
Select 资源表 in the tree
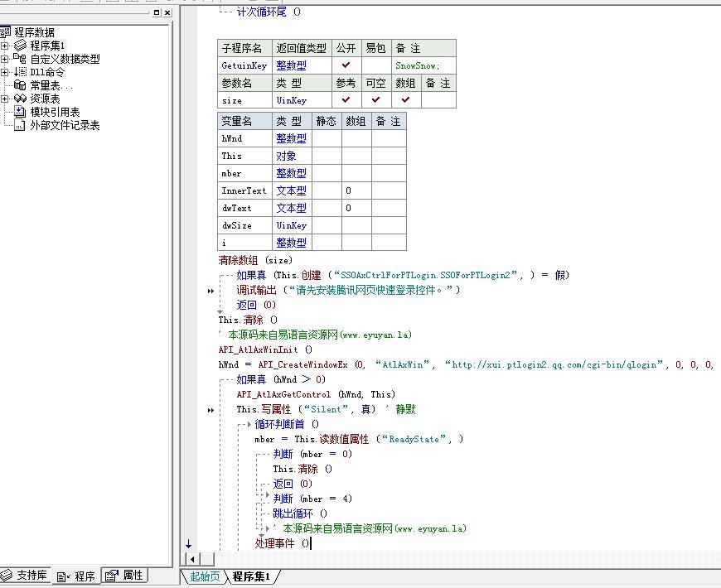pyautogui.click(x=45, y=99)
